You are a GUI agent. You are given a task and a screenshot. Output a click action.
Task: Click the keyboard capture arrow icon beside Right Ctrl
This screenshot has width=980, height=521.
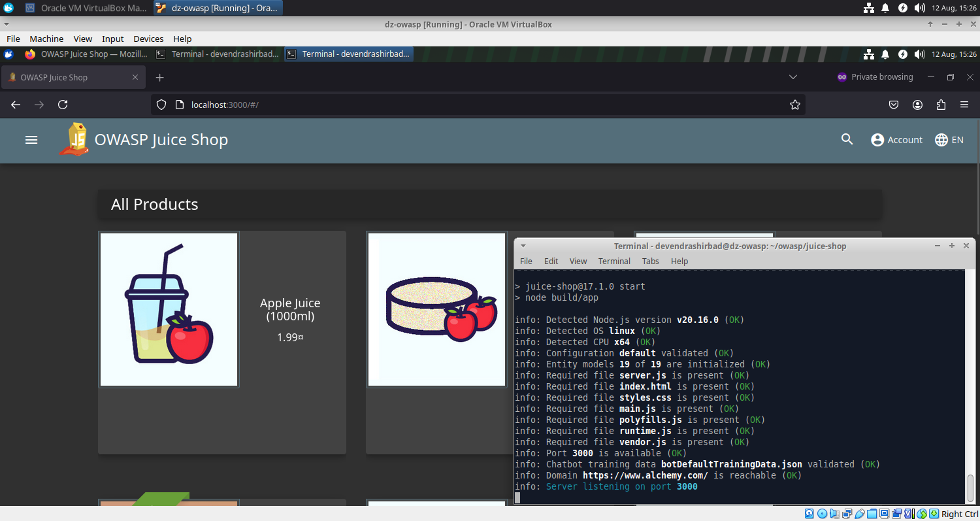[x=934, y=514]
